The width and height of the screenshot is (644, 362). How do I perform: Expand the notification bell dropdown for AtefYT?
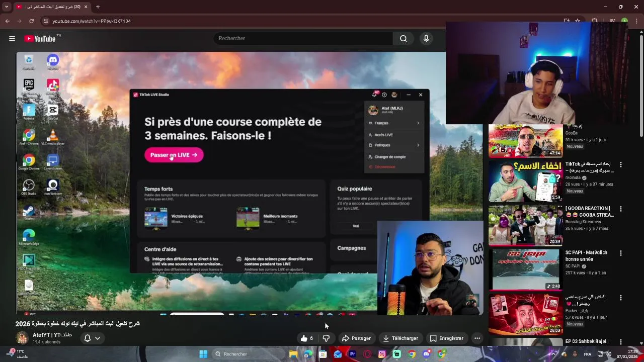pos(92,338)
